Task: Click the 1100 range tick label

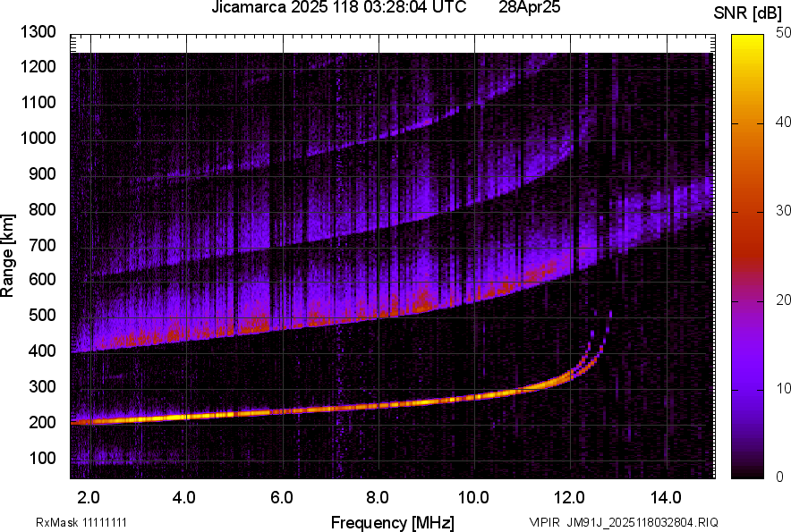Action: [38, 102]
